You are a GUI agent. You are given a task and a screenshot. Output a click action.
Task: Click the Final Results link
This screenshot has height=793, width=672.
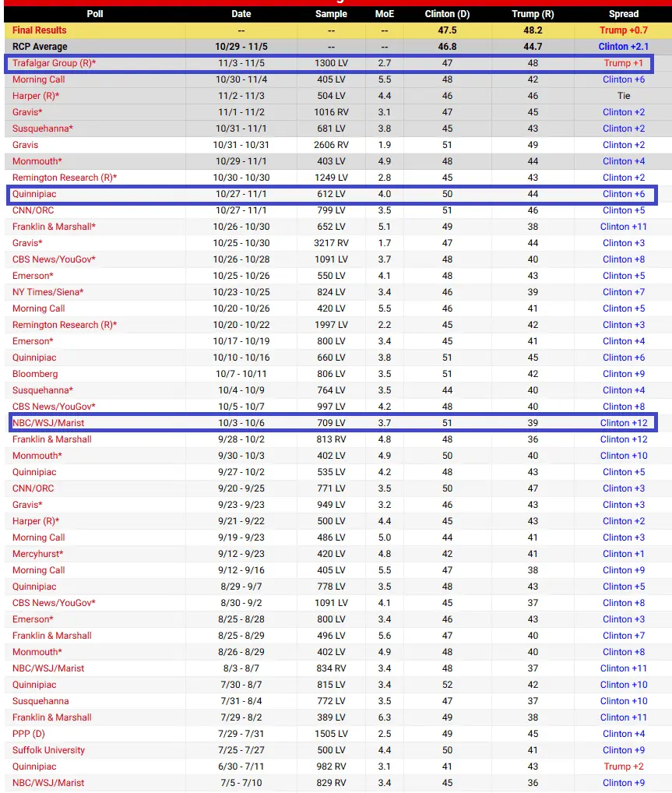click(x=40, y=30)
